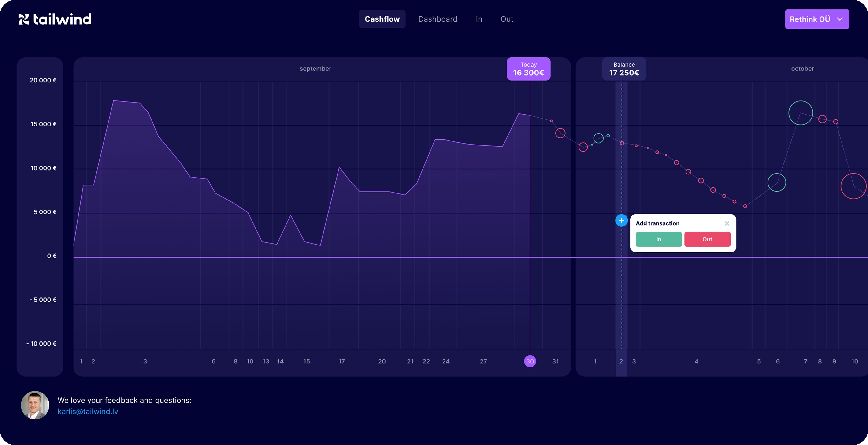
Task: Select day 13 on September axis
Action: pyautogui.click(x=266, y=361)
